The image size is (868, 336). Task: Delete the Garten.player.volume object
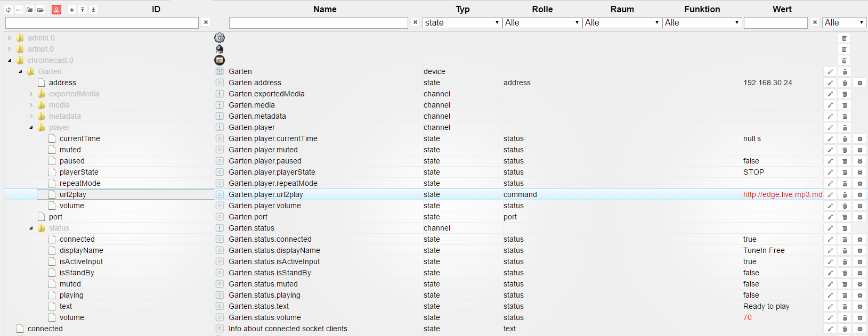845,206
